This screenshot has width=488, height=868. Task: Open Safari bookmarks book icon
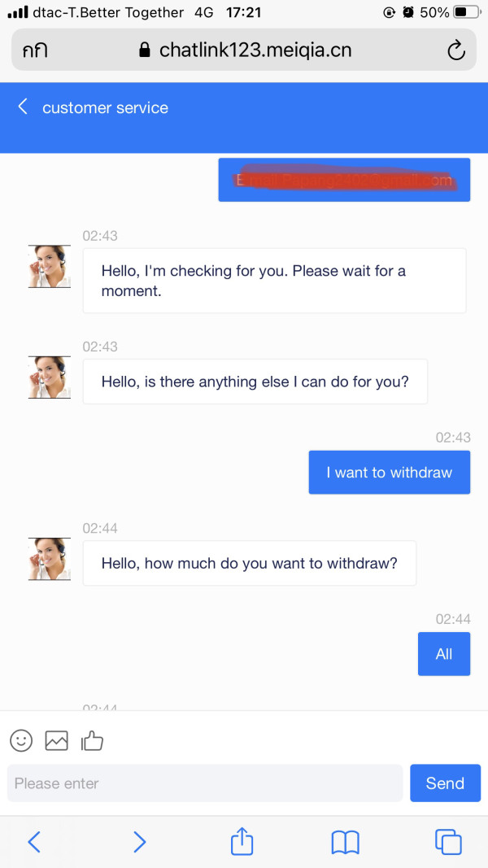coord(345,843)
